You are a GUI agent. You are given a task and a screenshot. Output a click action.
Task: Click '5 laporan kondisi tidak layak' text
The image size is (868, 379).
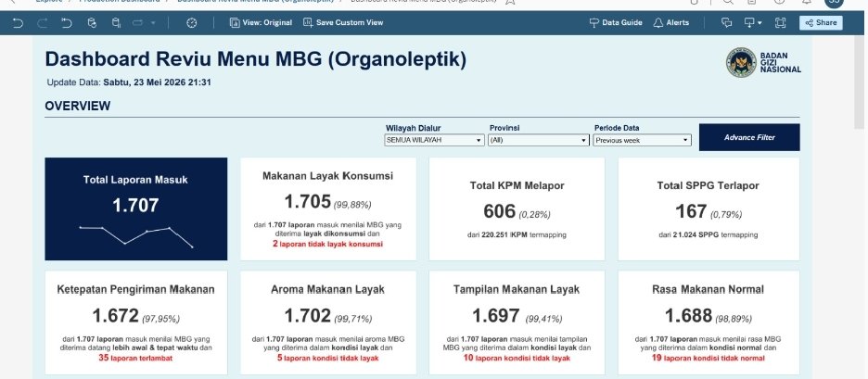(x=327, y=358)
